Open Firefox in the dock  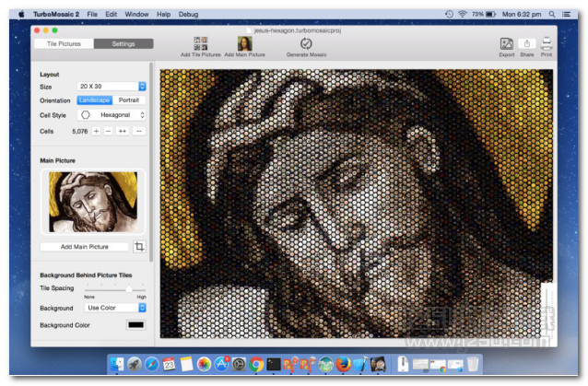click(343, 364)
